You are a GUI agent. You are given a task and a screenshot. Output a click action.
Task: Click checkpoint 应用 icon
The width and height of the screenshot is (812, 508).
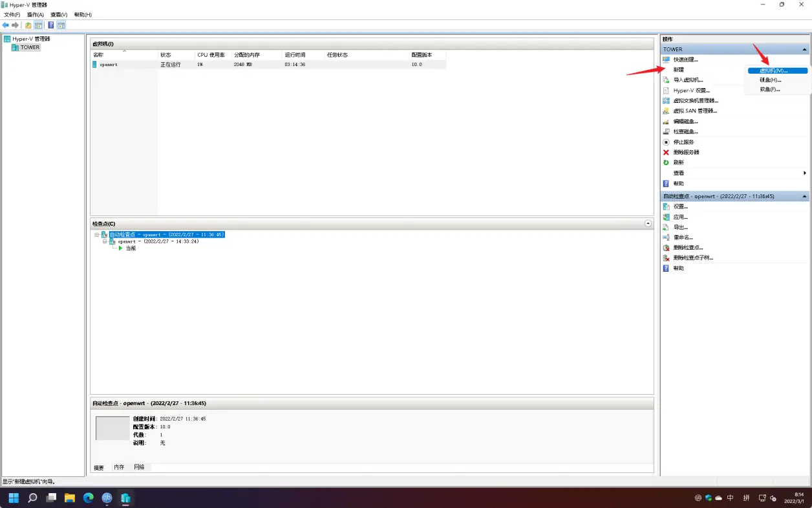pyautogui.click(x=667, y=217)
